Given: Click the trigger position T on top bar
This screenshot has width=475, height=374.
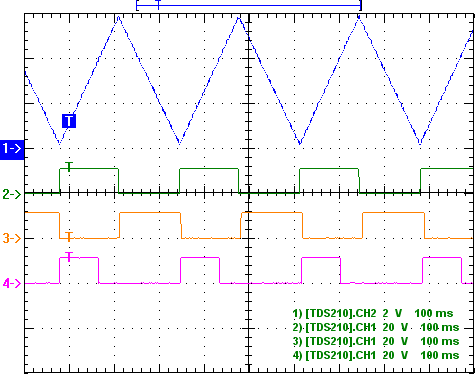Looking at the screenshot, I should pos(158,5).
